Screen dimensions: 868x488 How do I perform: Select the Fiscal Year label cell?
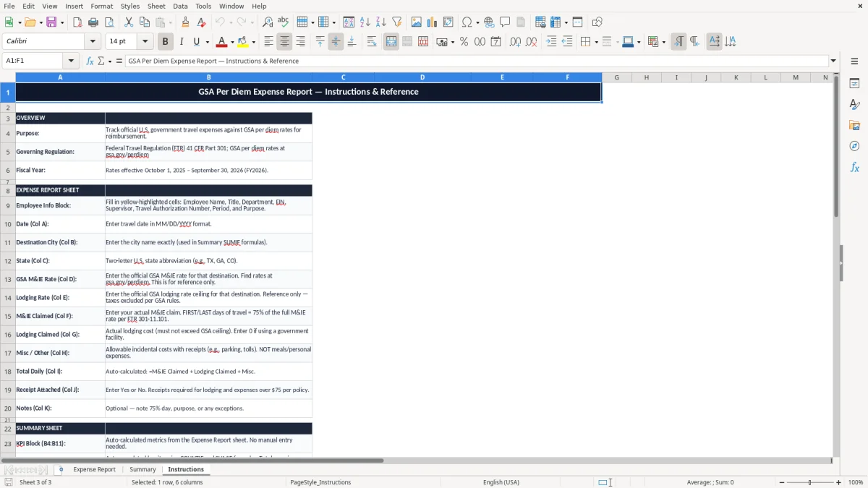click(x=60, y=171)
